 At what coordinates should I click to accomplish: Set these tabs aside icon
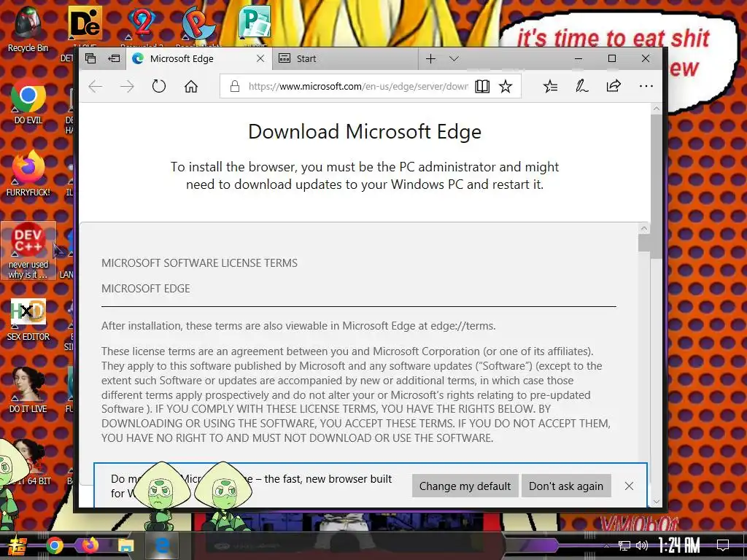(x=114, y=58)
